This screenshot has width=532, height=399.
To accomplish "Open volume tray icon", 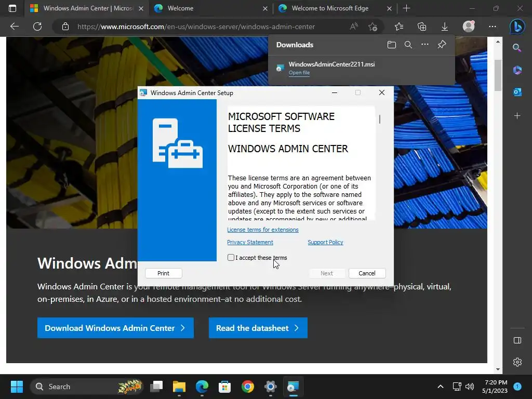I will click(470, 387).
